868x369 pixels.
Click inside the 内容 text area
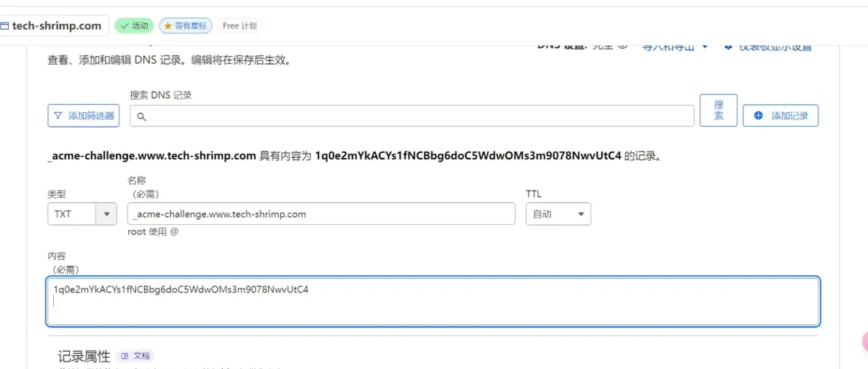433,301
